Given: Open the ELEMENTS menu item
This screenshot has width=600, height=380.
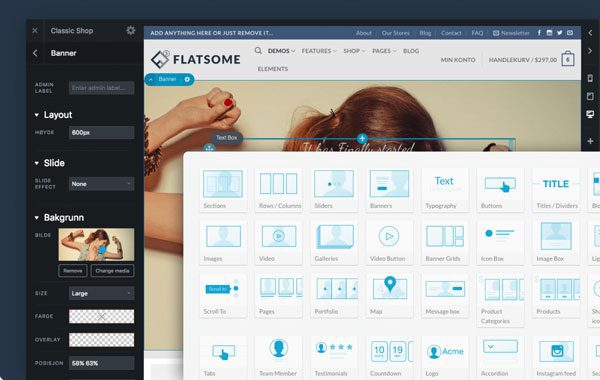Looking at the screenshot, I should (x=273, y=69).
